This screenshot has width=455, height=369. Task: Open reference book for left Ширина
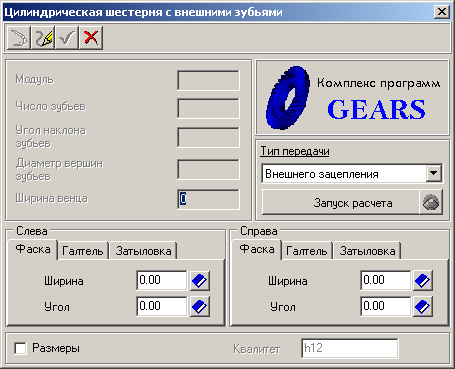coord(200,281)
